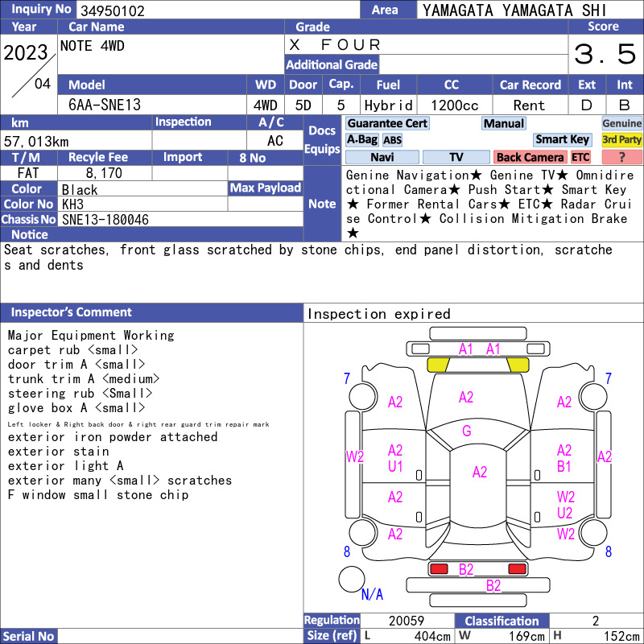
Task: Select the exterior iron powder attached line
Action: pyautogui.click(x=113, y=436)
